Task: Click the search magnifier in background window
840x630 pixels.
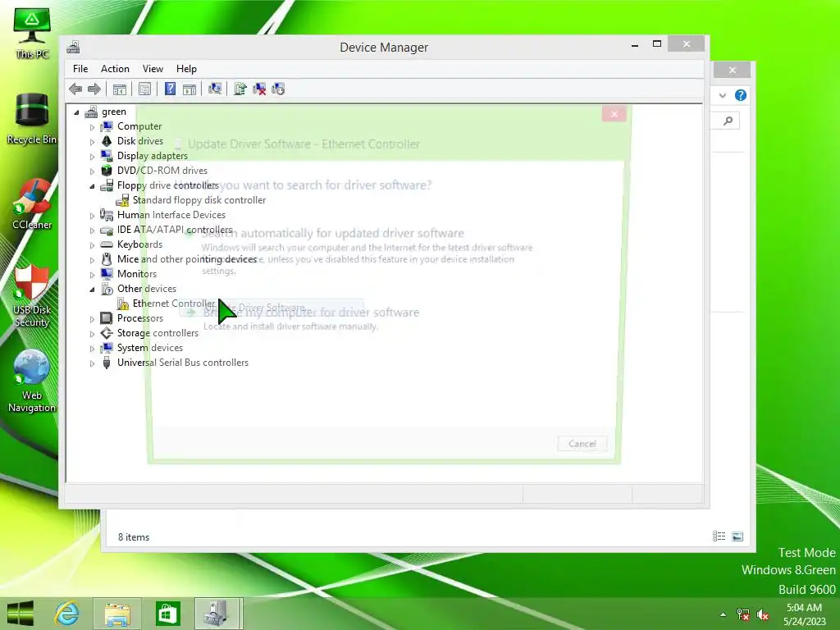Action: 728,121
